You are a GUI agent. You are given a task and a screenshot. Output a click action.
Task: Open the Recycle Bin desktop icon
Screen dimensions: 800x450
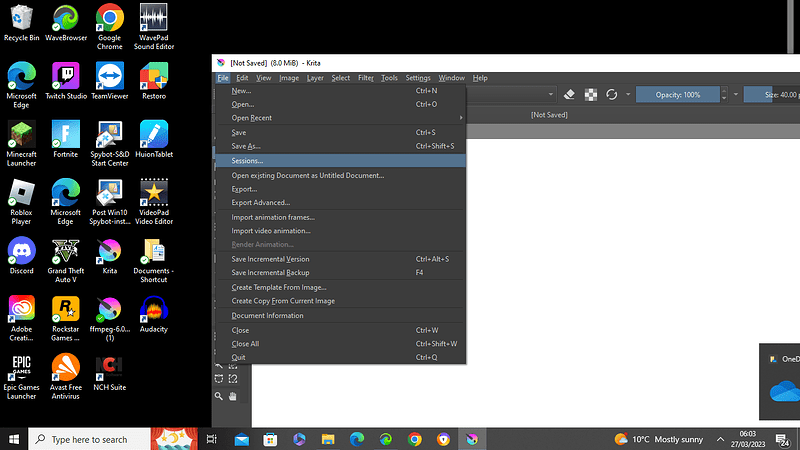coord(21,23)
